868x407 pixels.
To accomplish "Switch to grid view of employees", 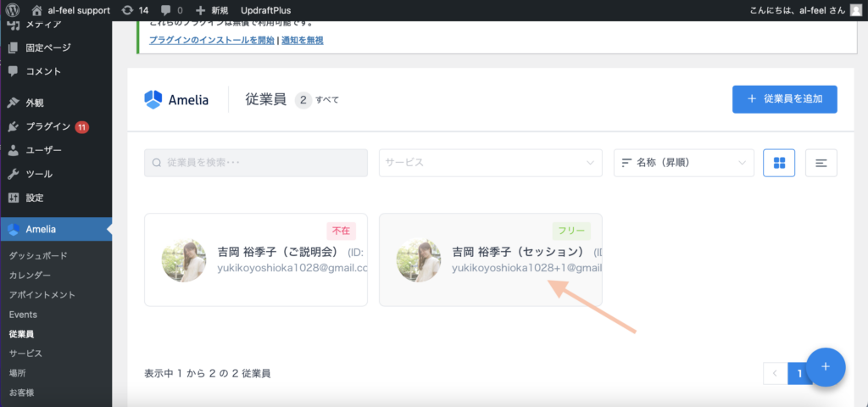I will coord(778,163).
